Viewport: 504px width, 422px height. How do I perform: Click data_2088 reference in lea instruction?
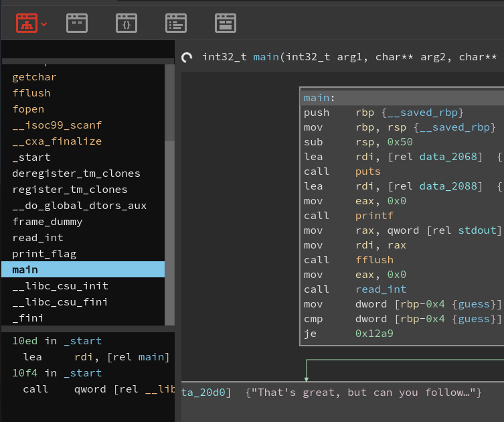click(x=448, y=186)
